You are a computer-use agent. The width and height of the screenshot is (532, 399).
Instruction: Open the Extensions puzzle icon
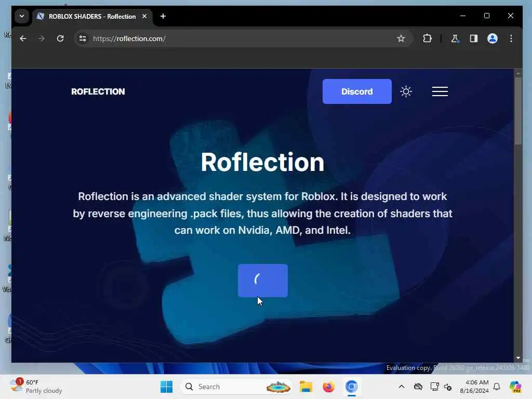tap(427, 38)
